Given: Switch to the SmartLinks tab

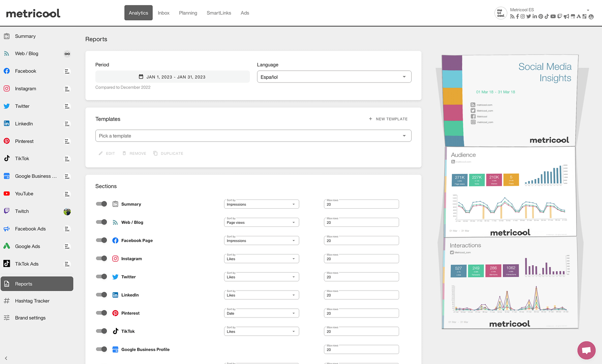Looking at the screenshot, I should 219,13.
